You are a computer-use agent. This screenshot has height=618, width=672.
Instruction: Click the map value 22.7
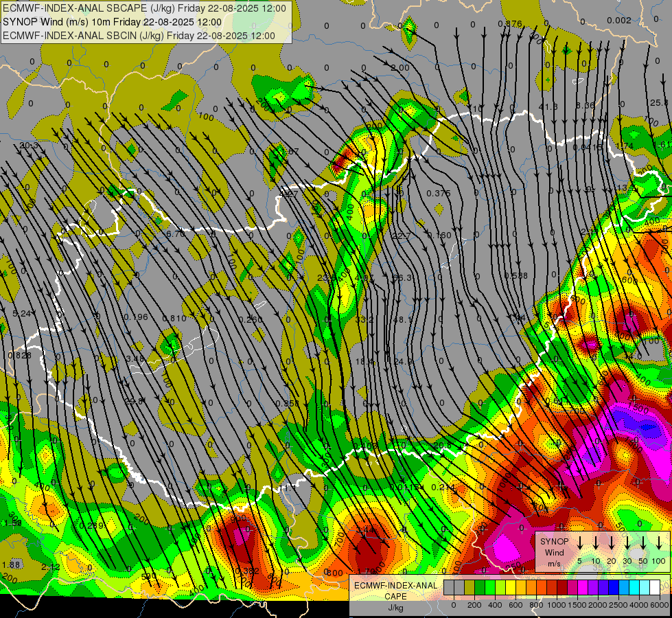(x=401, y=236)
